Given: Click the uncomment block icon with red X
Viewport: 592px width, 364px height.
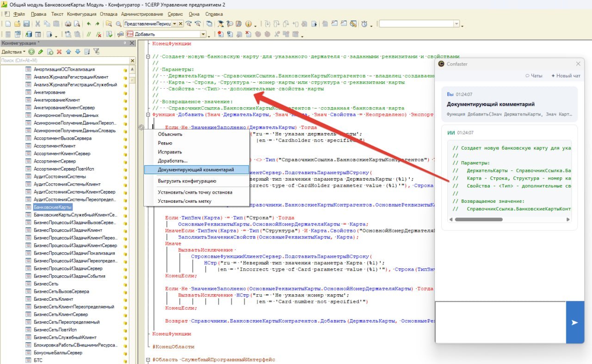Looking at the screenshot, I should [x=99, y=34].
